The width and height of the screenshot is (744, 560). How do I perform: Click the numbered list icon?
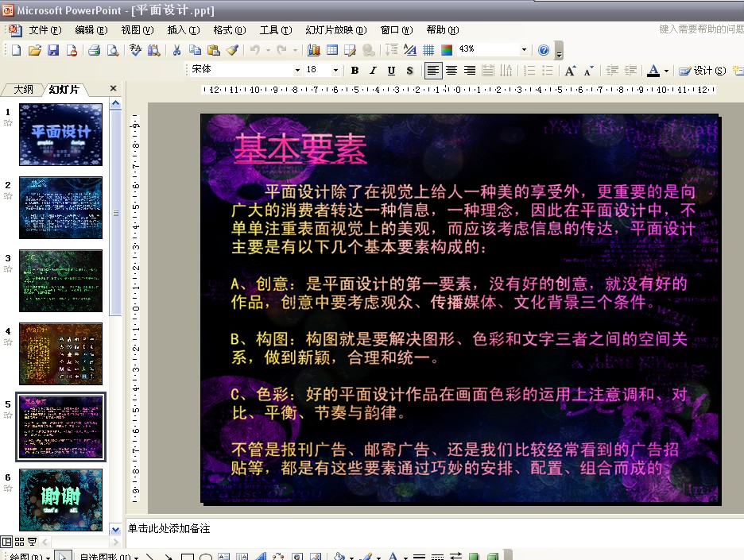click(x=529, y=71)
